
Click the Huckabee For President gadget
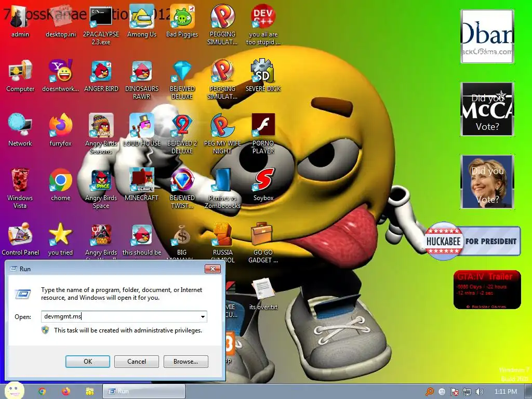pos(472,241)
